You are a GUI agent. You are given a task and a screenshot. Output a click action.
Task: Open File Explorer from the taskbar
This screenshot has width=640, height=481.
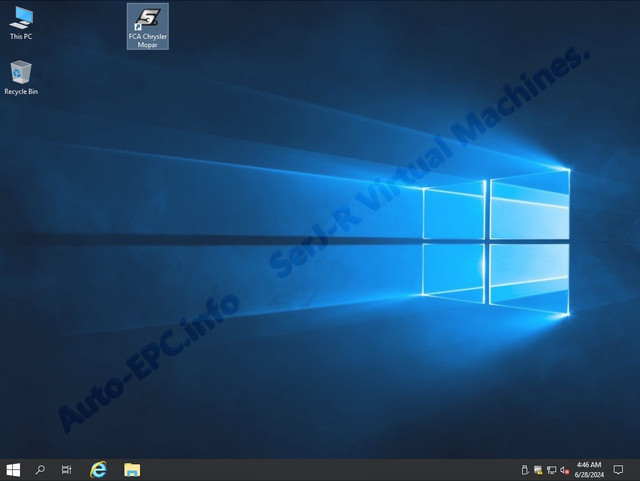click(x=132, y=470)
